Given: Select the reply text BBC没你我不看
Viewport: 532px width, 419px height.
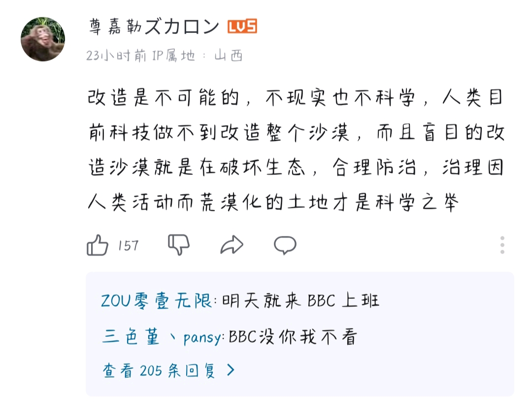Looking at the screenshot, I should point(293,337).
